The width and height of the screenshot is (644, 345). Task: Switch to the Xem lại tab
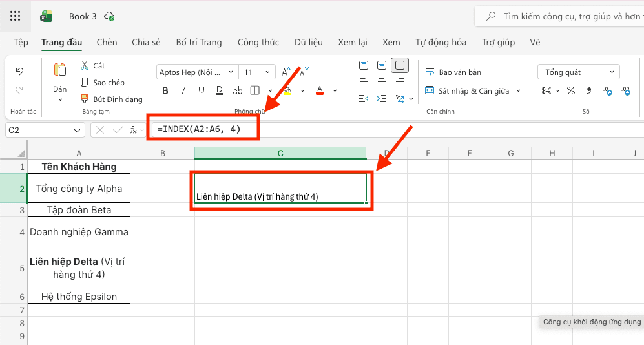pyautogui.click(x=353, y=42)
